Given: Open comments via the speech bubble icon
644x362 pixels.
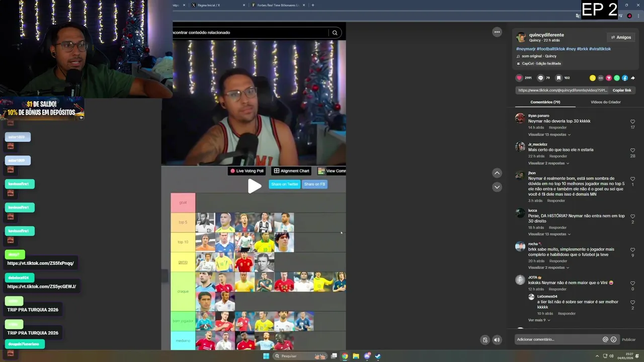Looking at the screenshot, I should pos(540,78).
